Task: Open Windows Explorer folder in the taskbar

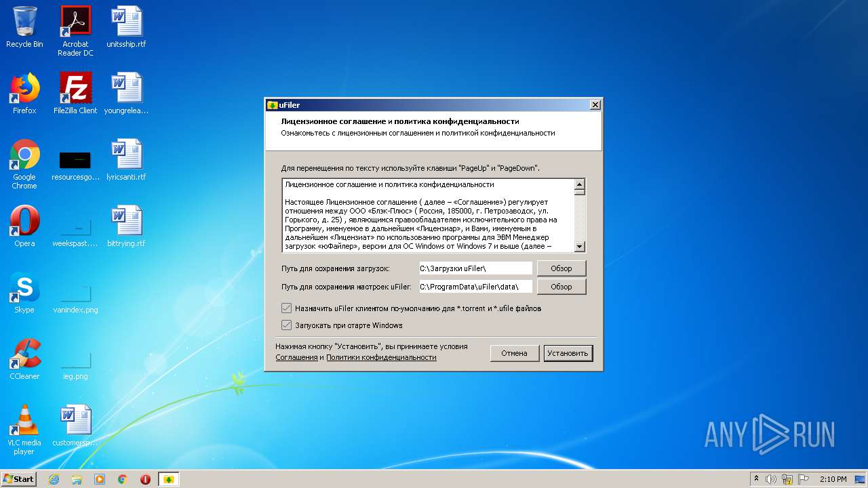Action: (77, 479)
